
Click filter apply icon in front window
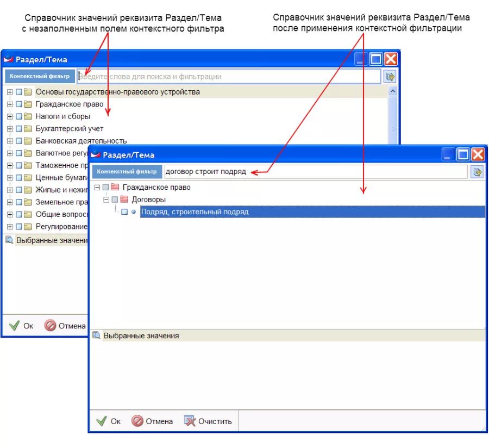[478, 172]
